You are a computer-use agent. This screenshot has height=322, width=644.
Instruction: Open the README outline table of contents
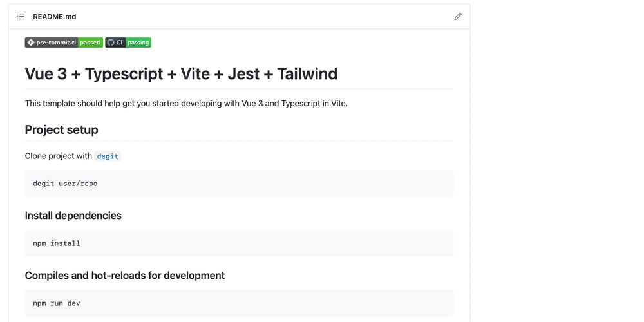pos(21,17)
